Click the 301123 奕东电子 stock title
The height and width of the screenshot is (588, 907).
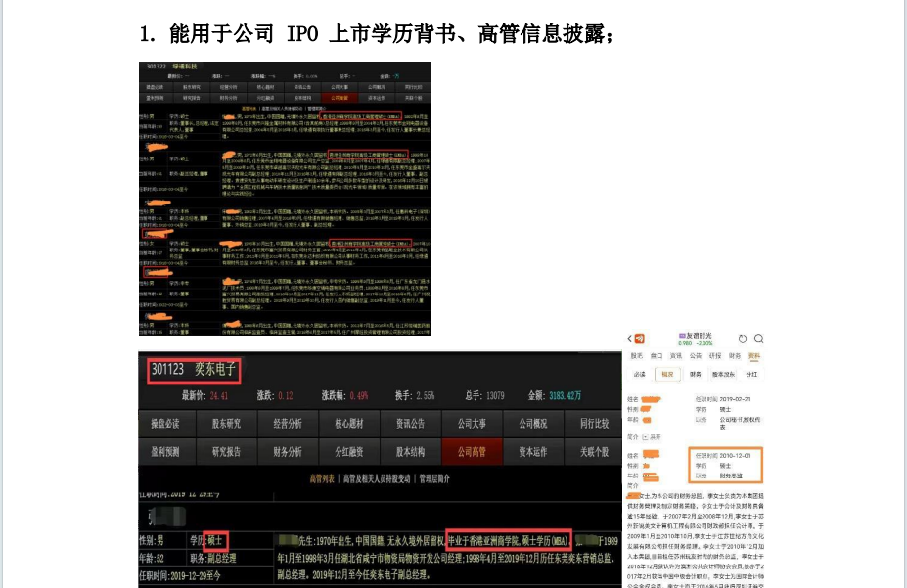tap(194, 371)
